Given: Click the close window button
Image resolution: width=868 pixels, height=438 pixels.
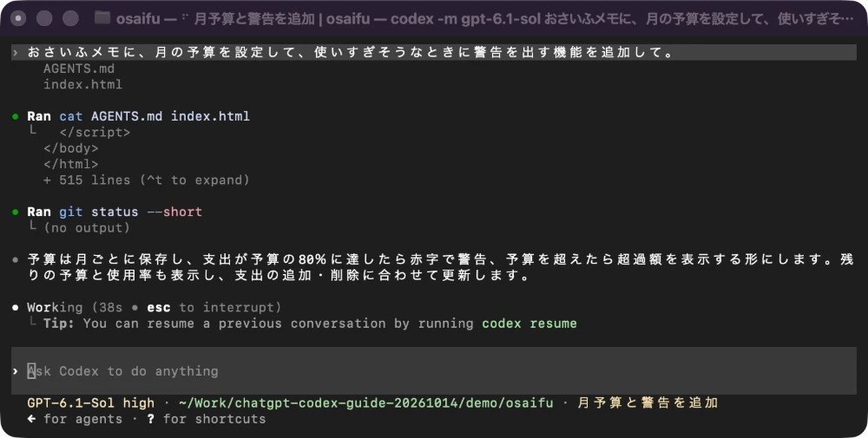Looking at the screenshot, I should [19, 19].
